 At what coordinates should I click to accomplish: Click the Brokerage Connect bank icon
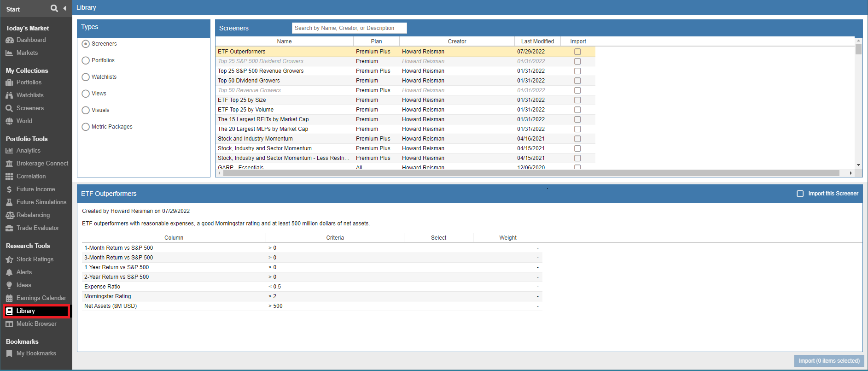point(9,164)
